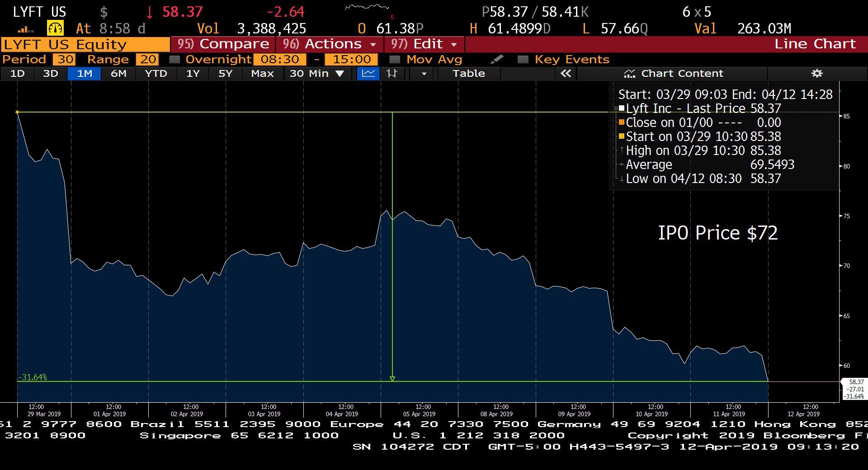Click the red down arrow price indicator

coord(150,12)
